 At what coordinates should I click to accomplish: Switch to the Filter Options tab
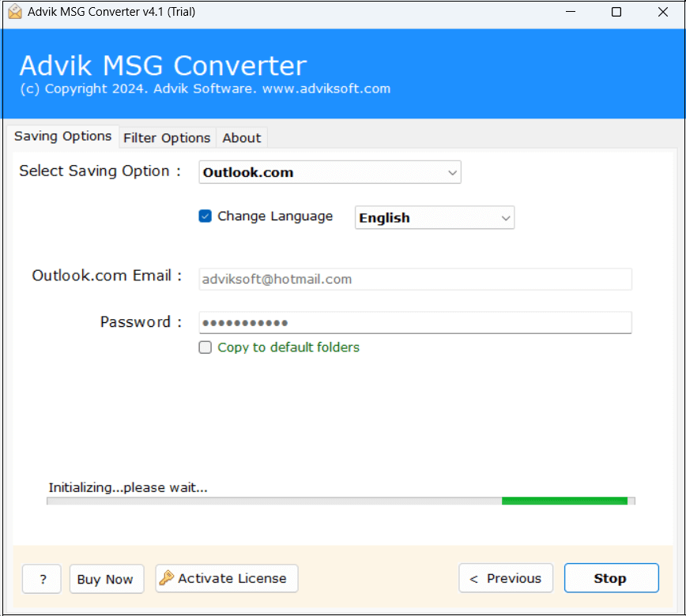click(x=167, y=137)
